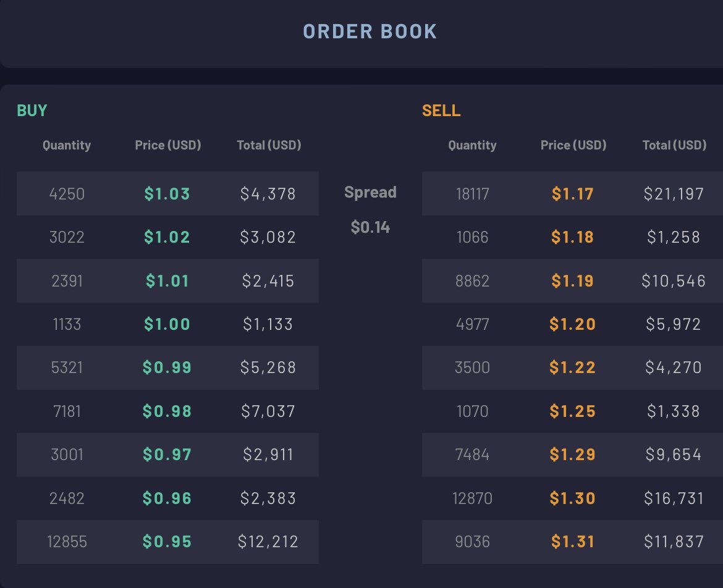Screen dimensions: 723x588
Task: Select sell quantity 4977
Action: [x=473, y=324]
